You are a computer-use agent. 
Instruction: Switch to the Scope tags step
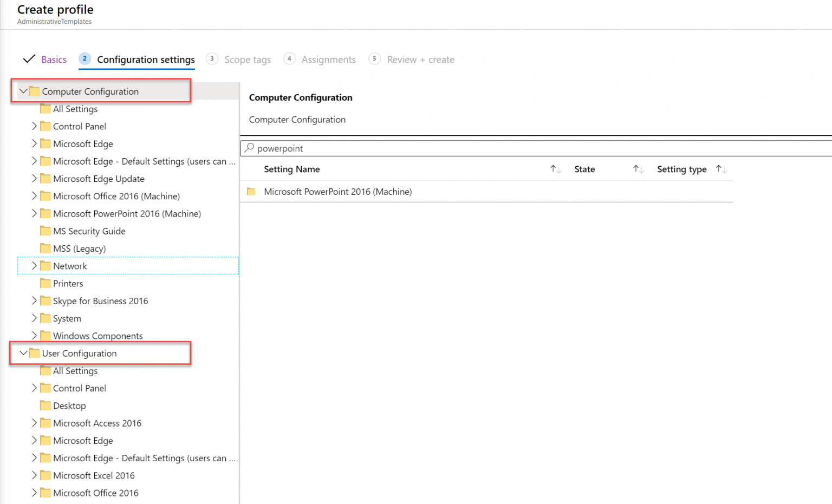click(248, 60)
